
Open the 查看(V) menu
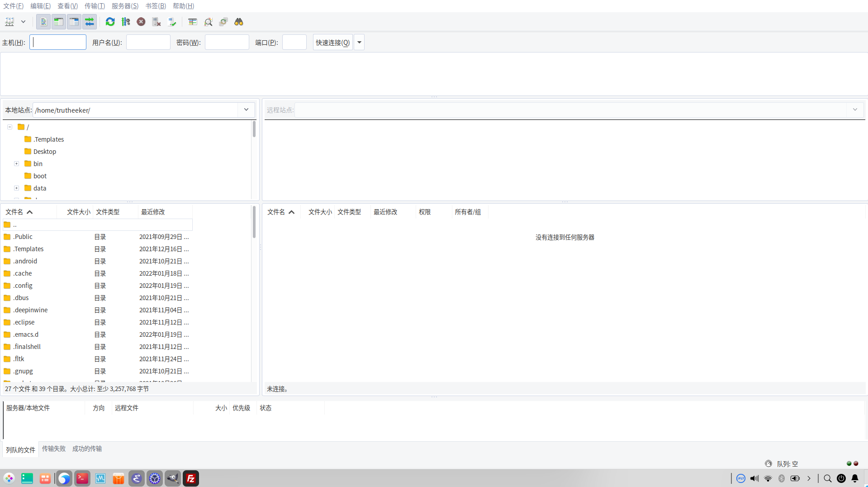(x=68, y=6)
